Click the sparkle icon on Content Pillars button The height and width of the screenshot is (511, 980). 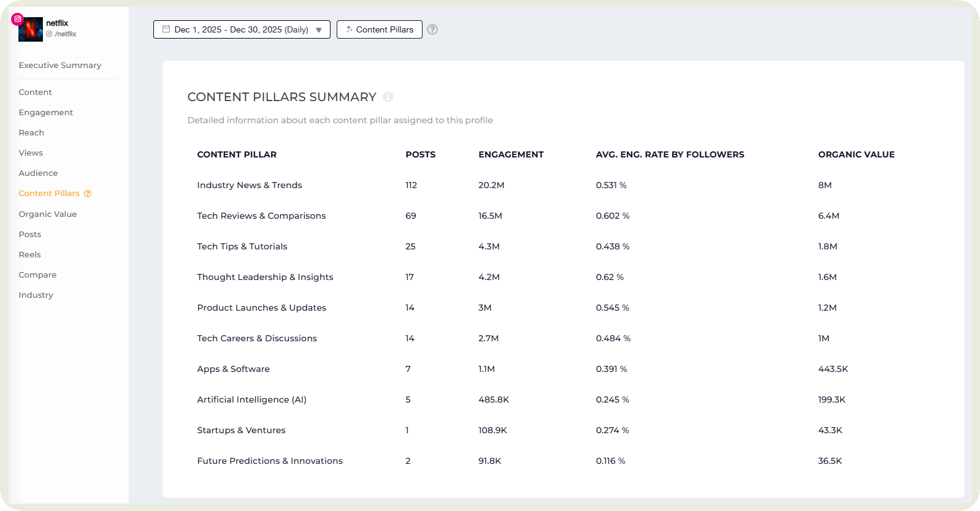(x=349, y=29)
